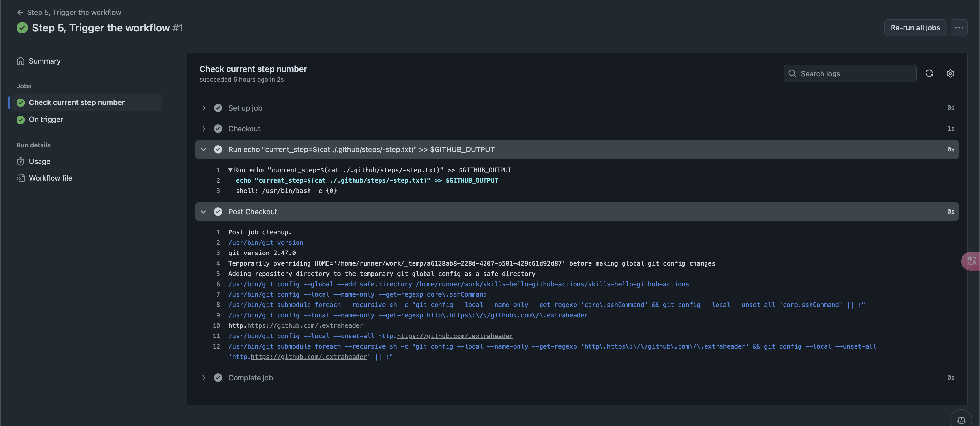Expand the Checkout step
980x426 pixels.
[204, 129]
